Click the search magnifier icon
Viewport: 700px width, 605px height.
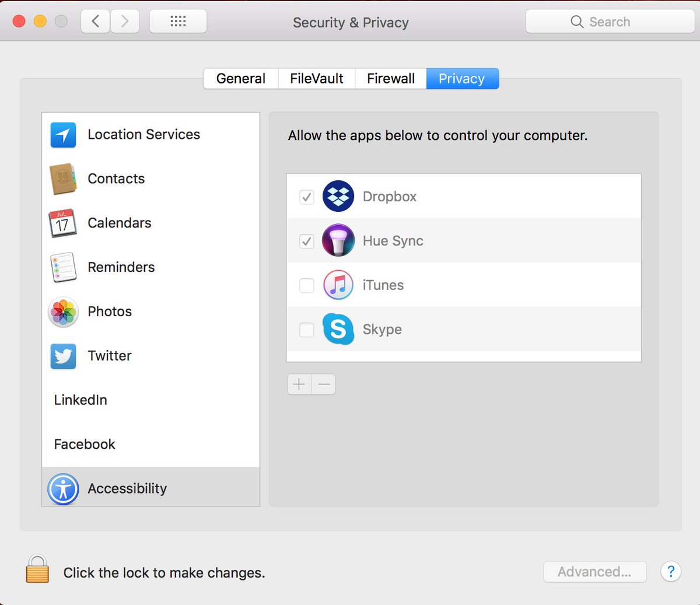(577, 22)
